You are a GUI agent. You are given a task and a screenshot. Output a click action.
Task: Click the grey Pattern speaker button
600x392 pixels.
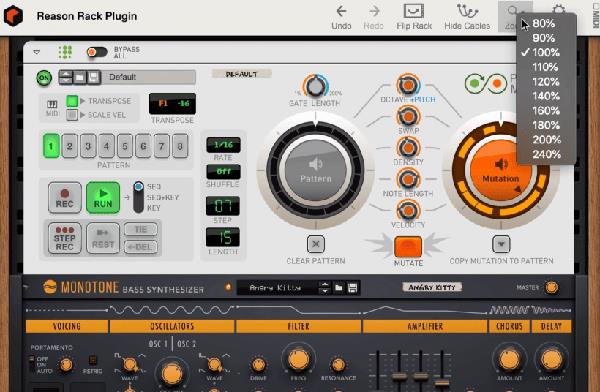coord(315,171)
